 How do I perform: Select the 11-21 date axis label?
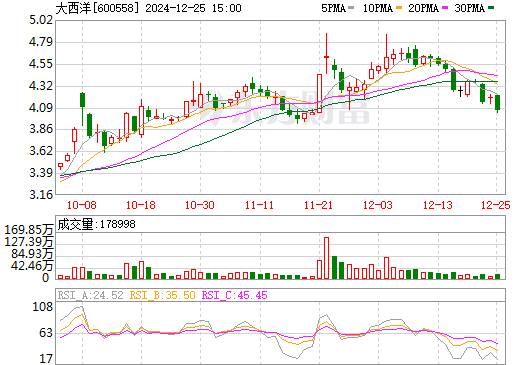click(318, 205)
